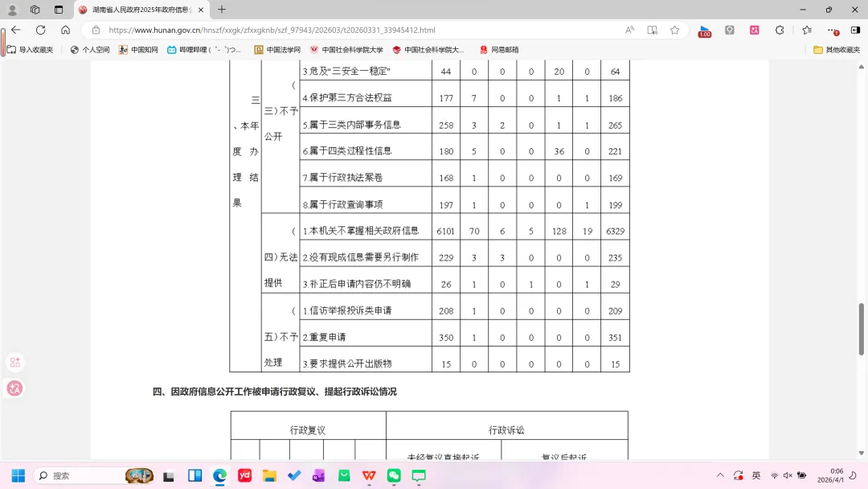The height and width of the screenshot is (489, 868).
Task: Click the address bar URL
Action: pos(272,30)
